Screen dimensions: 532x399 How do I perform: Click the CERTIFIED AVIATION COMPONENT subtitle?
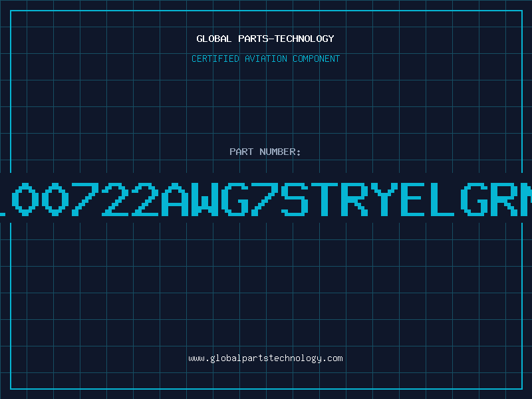coord(265,59)
